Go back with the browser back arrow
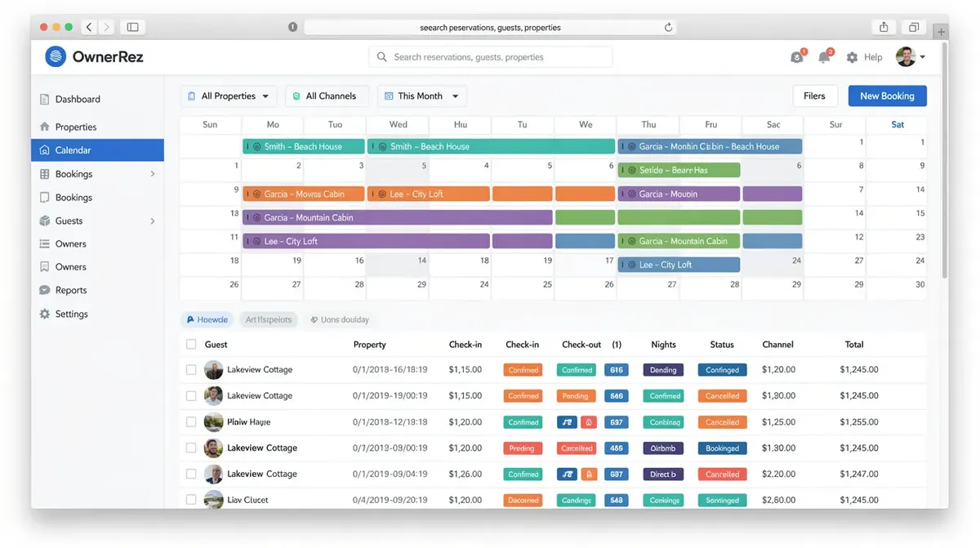The image size is (980, 548). (x=89, y=27)
